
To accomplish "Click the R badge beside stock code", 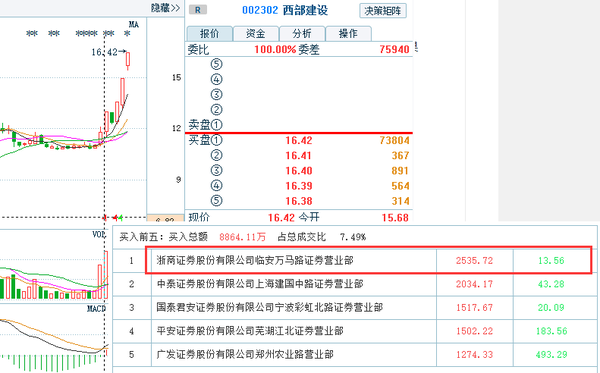I will tap(198, 10).
